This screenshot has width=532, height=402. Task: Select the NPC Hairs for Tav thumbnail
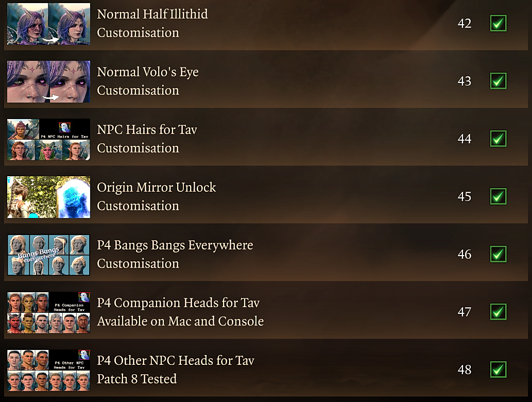point(48,139)
